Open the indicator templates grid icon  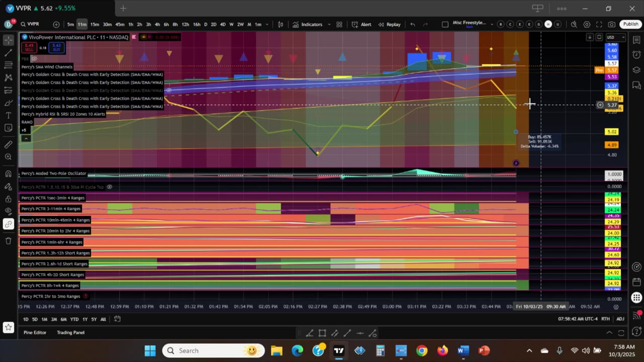[x=339, y=24]
